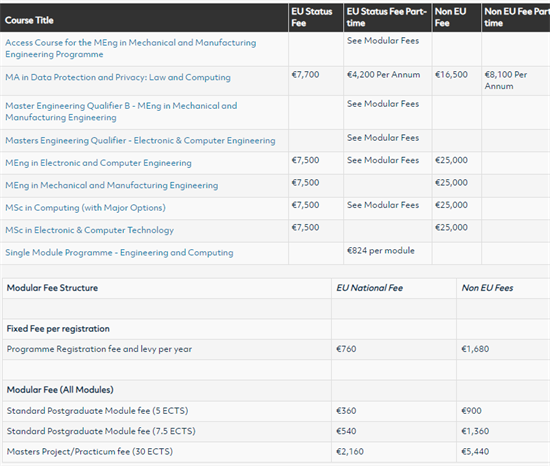Click the Modular Fee Structure heading cell
This screenshot has height=466, width=550.
coord(52,288)
